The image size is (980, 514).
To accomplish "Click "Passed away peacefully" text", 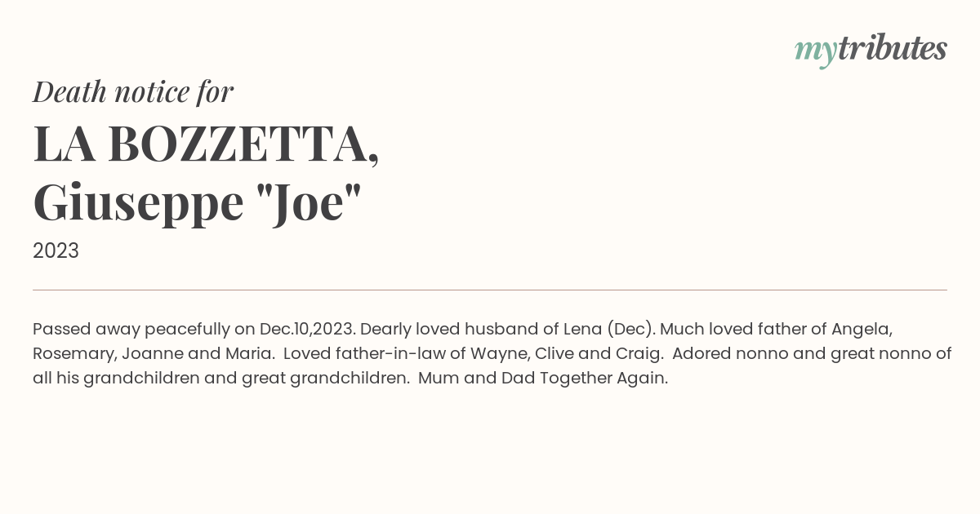I will coord(131,330).
